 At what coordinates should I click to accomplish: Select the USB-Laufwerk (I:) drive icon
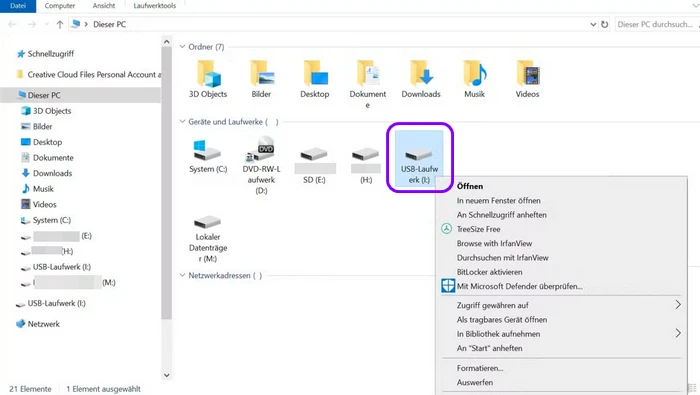[x=418, y=155]
